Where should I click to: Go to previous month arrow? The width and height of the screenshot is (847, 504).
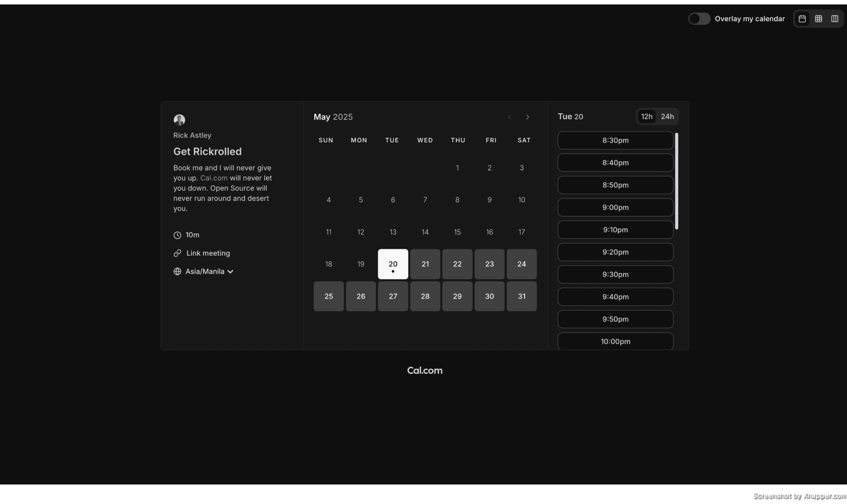tap(509, 117)
